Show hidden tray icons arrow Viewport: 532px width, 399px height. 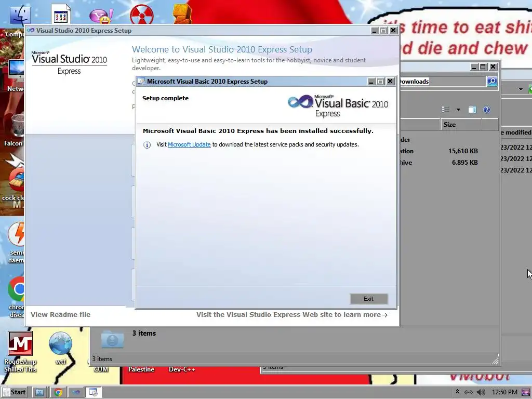click(x=457, y=392)
